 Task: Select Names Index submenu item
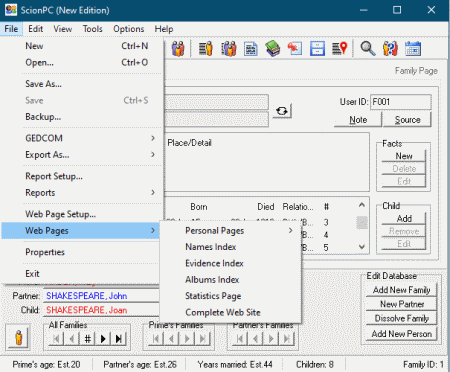tap(231, 247)
